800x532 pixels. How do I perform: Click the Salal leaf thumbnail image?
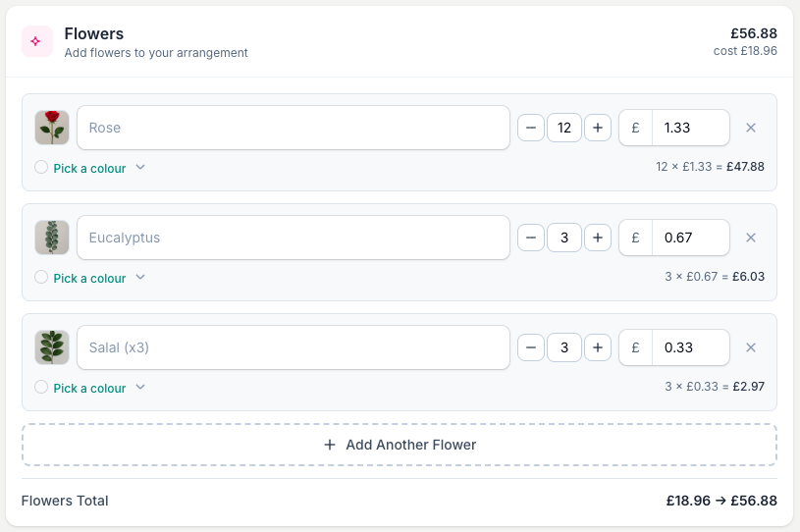52,347
